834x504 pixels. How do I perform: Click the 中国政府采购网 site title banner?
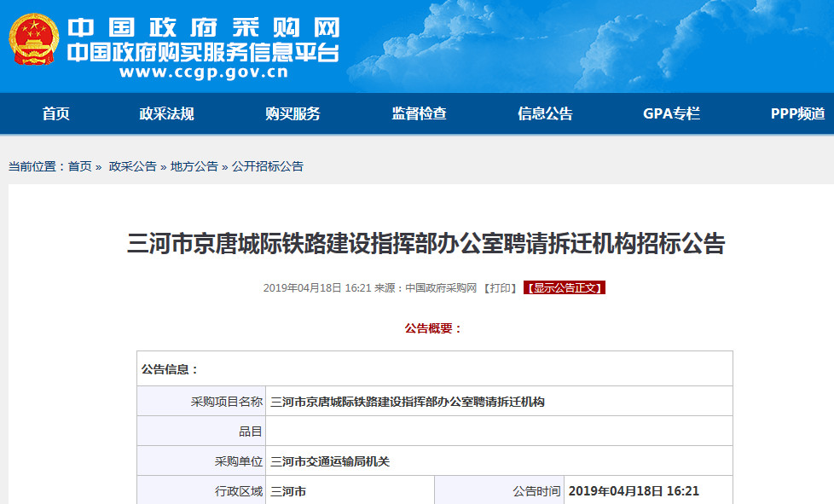pyautogui.click(x=203, y=29)
